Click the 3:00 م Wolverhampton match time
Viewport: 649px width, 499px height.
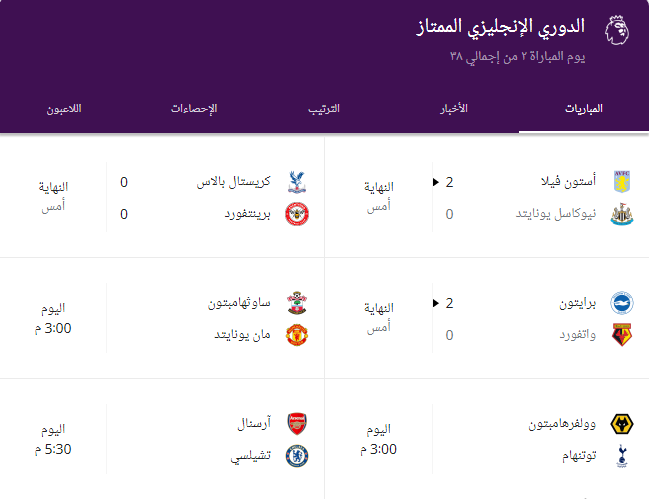[x=378, y=449]
